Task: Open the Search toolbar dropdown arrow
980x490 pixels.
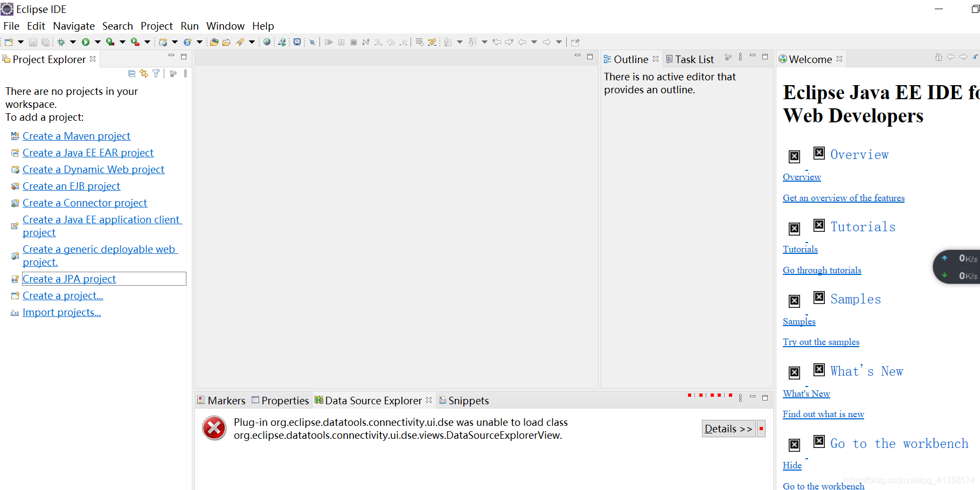Action: tap(252, 42)
